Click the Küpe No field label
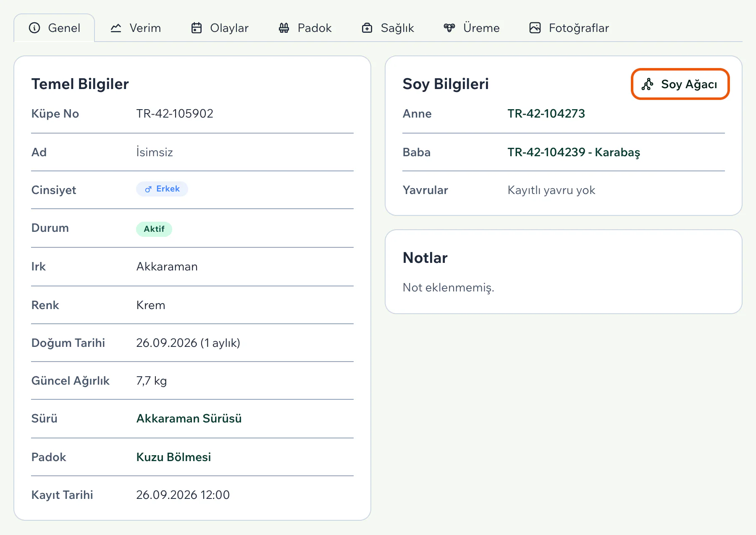The height and width of the screenshot is (535, 756). tap(55, 113)
